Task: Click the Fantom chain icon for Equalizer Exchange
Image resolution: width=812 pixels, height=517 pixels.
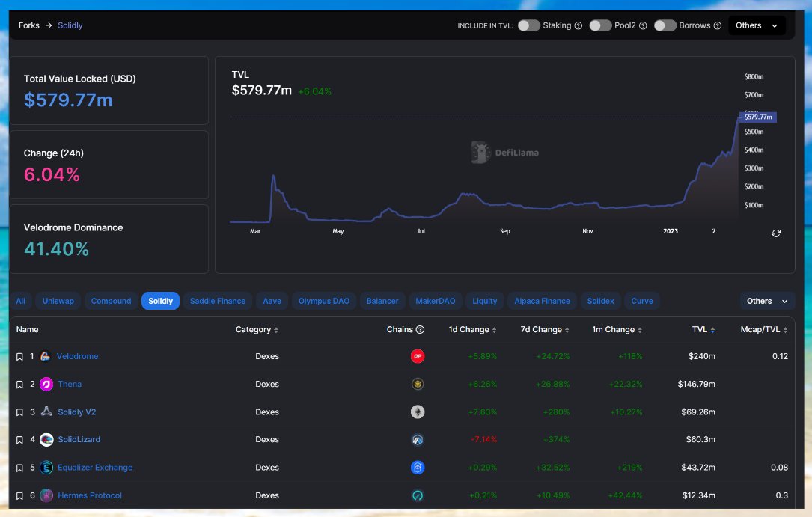Action: point(418,468)
